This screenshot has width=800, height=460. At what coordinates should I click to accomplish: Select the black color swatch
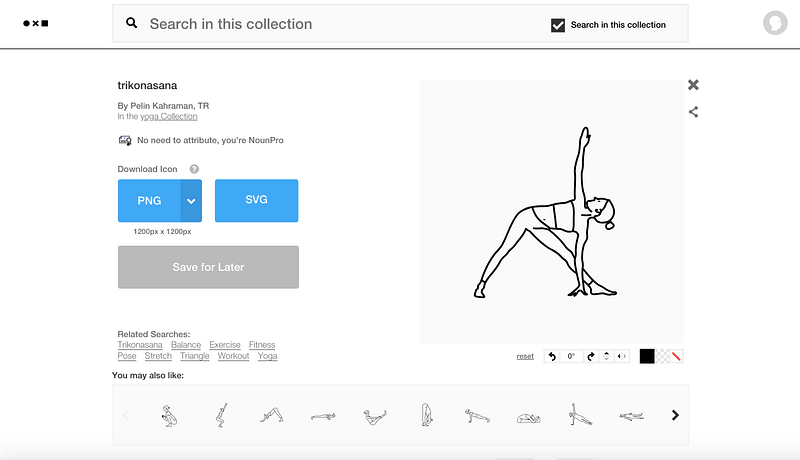(647, 356)
